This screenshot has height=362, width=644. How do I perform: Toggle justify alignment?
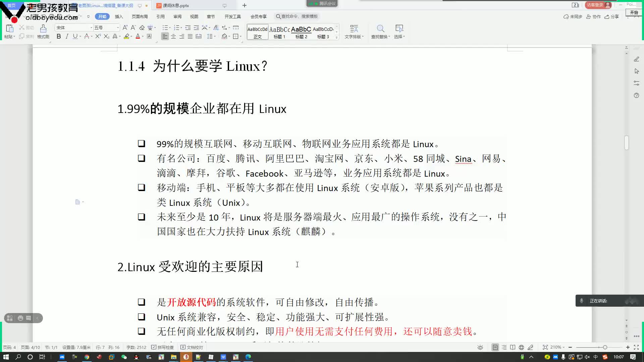190,36
